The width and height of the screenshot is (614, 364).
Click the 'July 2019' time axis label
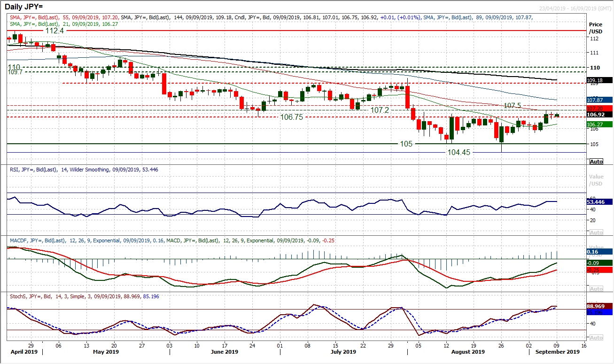pyautogui.click(x=343, y=351)
